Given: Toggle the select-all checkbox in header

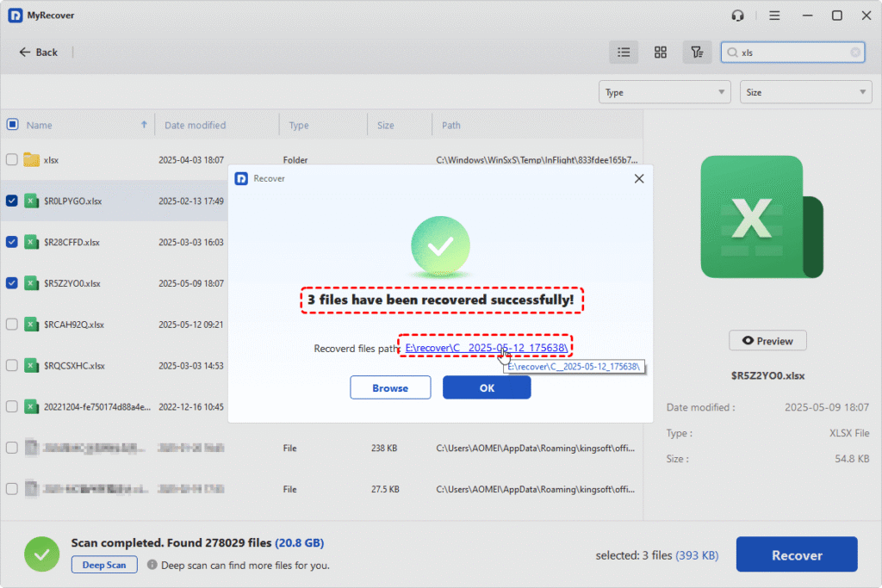Looking at the screenshot, I should [x=12, y=125].
